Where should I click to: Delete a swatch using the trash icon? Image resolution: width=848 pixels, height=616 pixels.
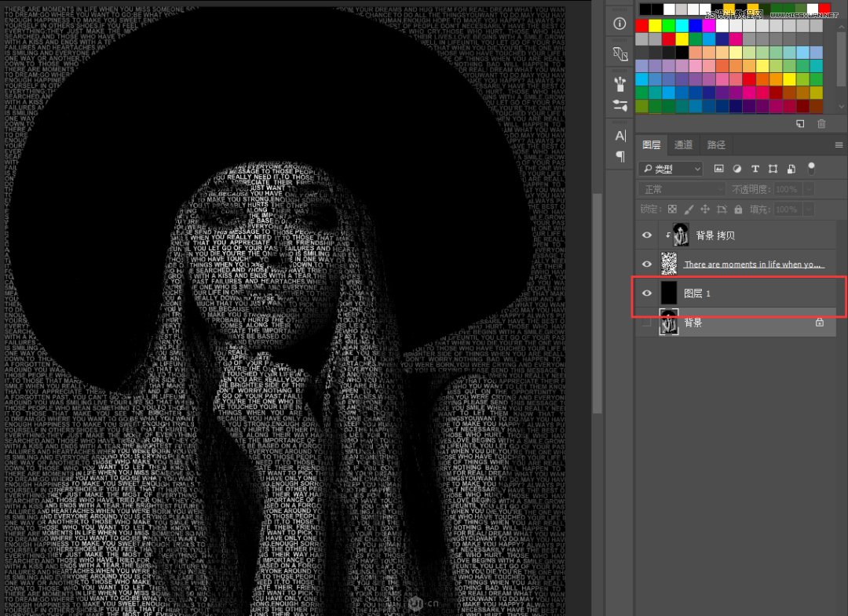[821, 124]
